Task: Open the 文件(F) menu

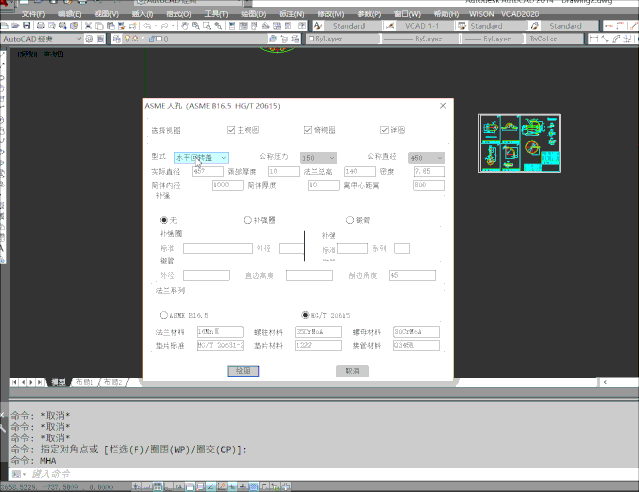Action: pos(33,14)
